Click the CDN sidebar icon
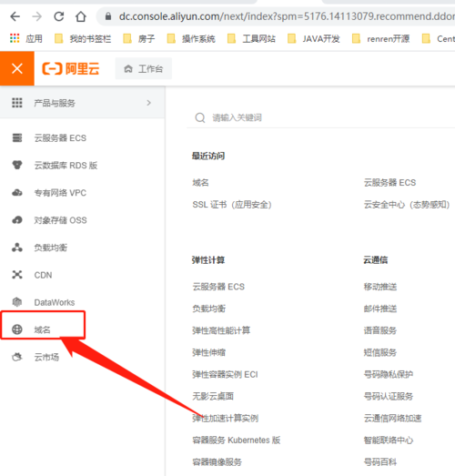The width and height of the screenshot is (455, 476). [x=17, y=275]
